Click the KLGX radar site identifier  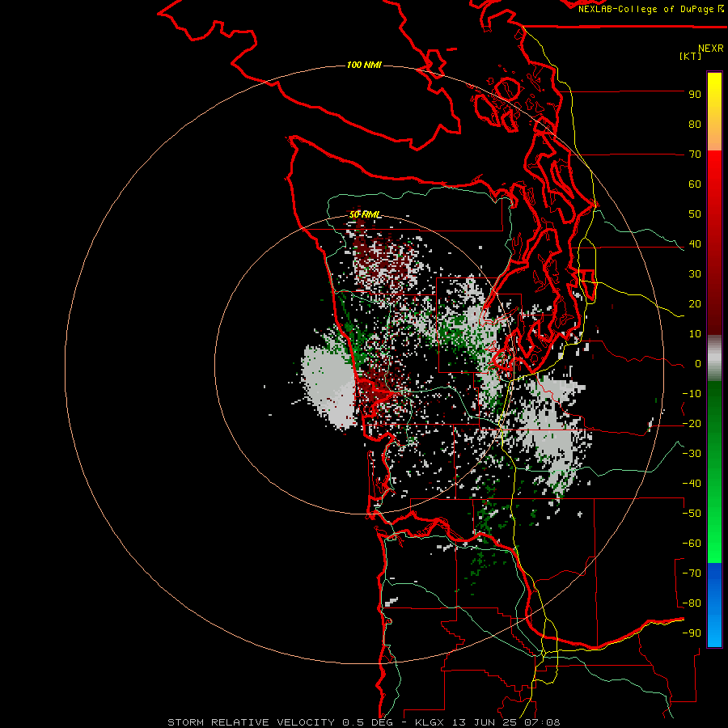(431, 722)
